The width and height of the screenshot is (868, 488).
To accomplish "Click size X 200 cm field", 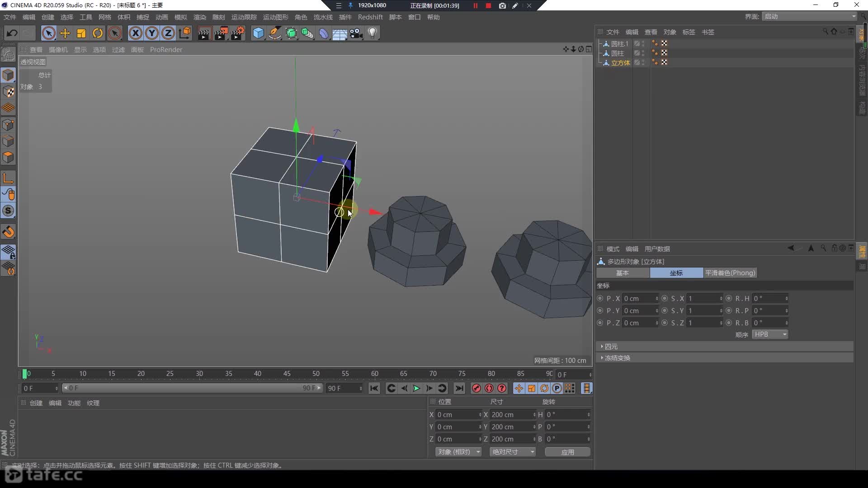I will coord(513,415).
